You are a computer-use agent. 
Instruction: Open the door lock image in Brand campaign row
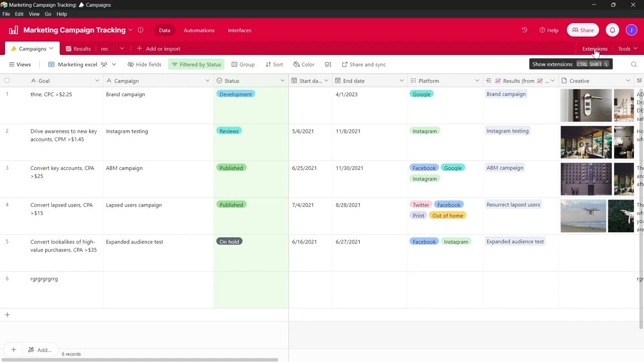(586, 106)
